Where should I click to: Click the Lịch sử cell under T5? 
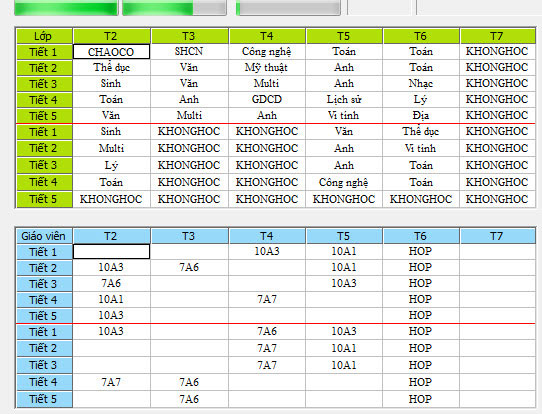click(x=344, y=100)
